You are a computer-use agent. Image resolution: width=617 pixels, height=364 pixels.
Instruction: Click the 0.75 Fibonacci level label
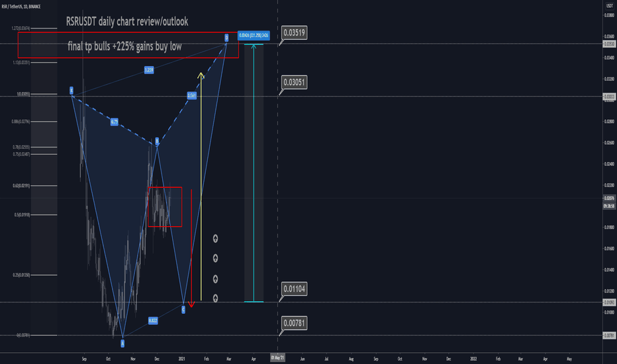click(21, 154)
